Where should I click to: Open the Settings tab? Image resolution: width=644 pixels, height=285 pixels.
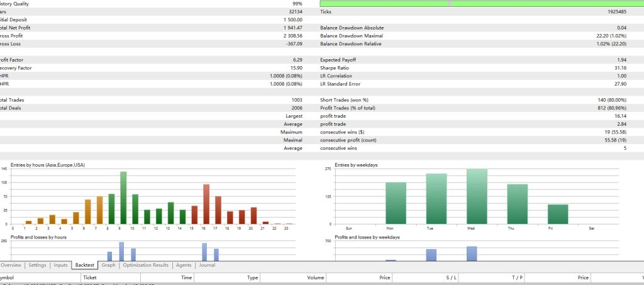[37, 265]
